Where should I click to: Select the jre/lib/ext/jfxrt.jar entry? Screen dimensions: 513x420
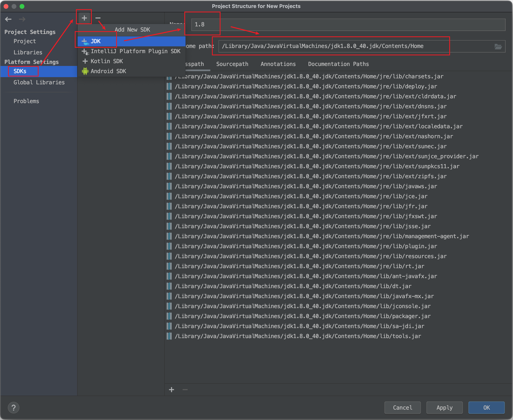pyautogui.click(x=338, y=116)
